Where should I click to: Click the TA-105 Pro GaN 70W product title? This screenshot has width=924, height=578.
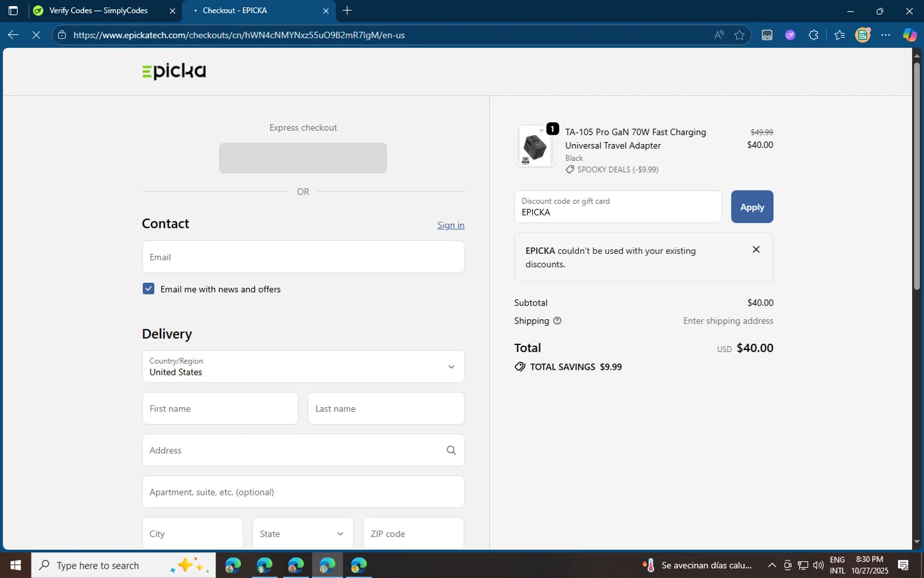636,139
